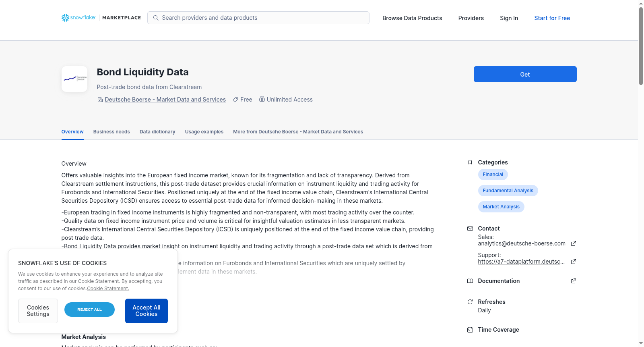Viewport: 644px width, 347px height.
Task: Focus the search providers and data products field
Action: coord(258,18)
